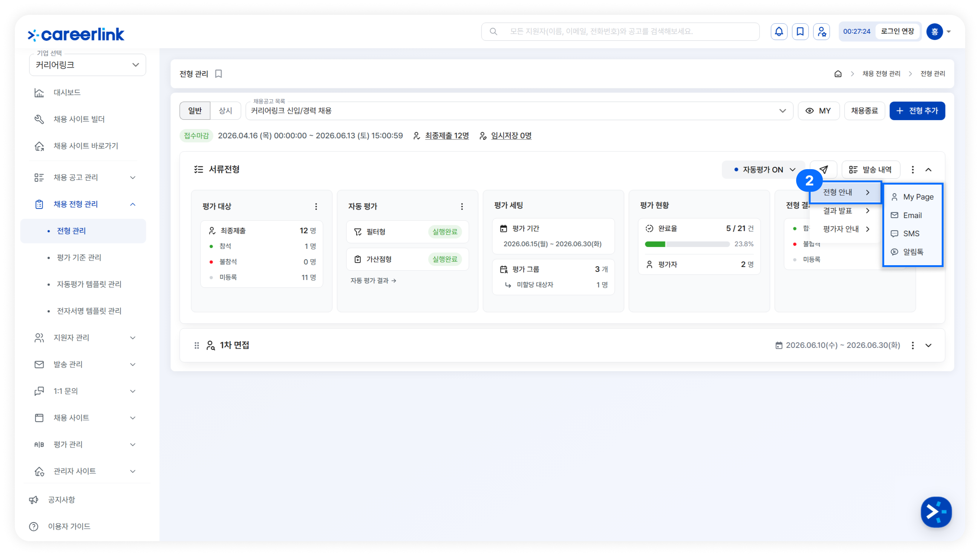Click the careerlink logo
Screen dimensions: 980x556
(76, 34)
